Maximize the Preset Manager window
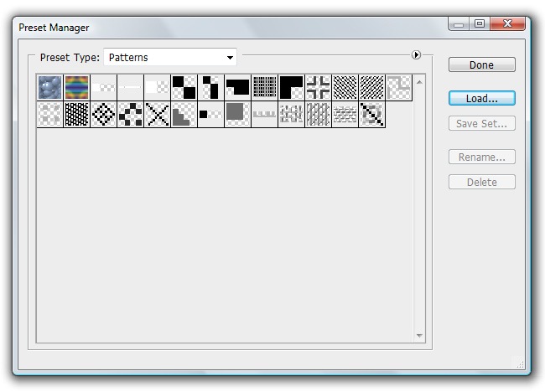 pos(480,24)
